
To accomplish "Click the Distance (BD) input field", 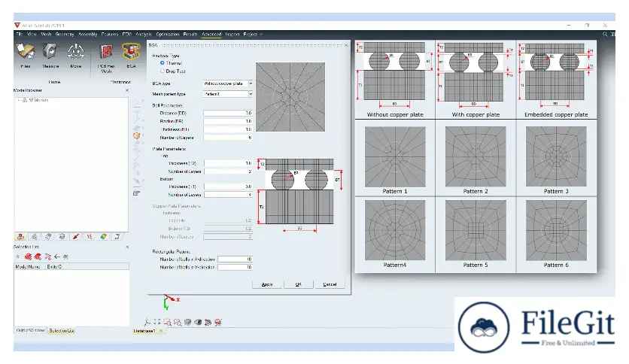I will (x=228, y=113).
